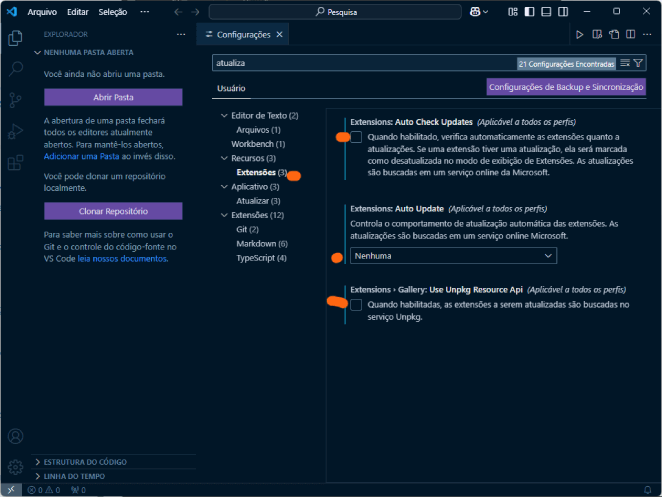Open the Accounts menu icon
The image size is (662, 497).
16,436
